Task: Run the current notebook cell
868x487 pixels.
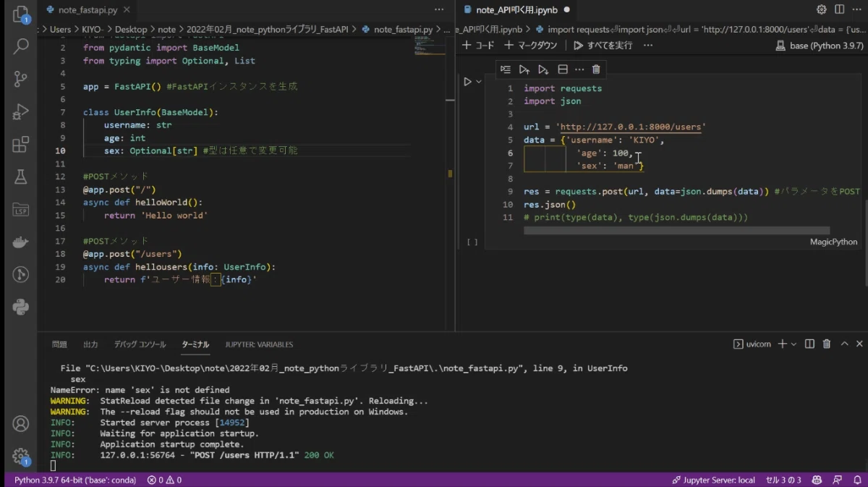Action: [x=468, y=82]
